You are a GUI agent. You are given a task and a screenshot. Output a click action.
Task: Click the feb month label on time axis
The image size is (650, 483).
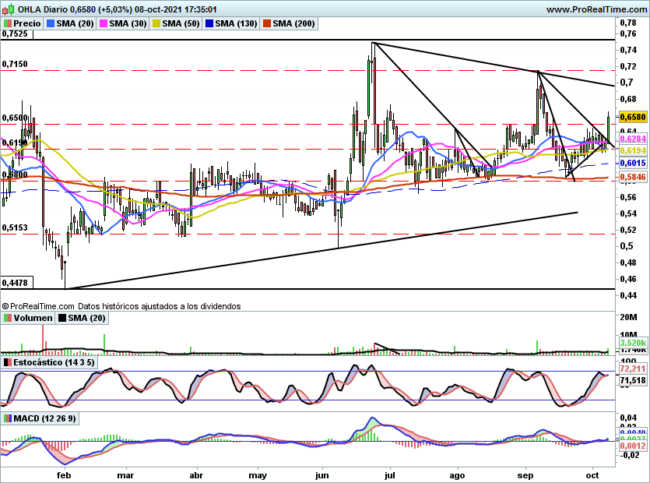(64, 475)
